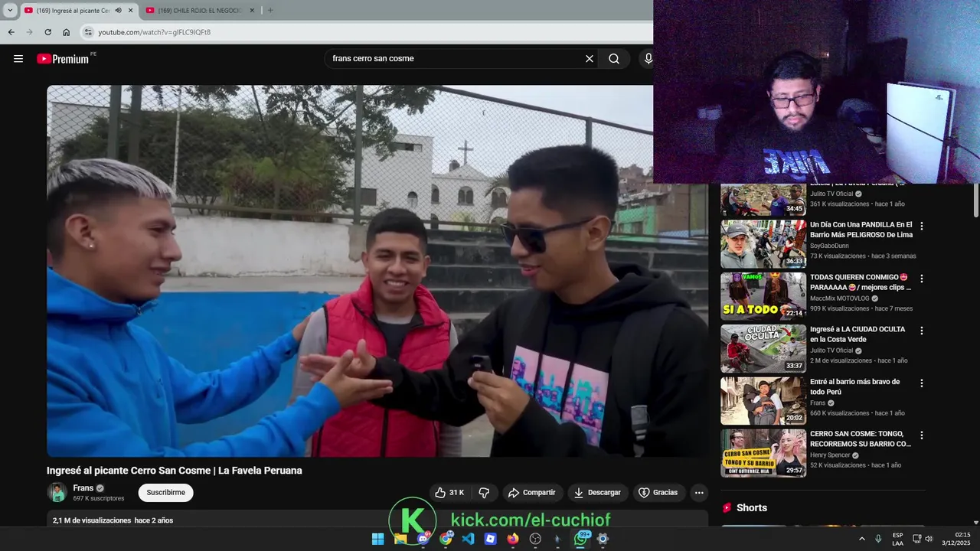Open more actions for the video
The width and height of the screenshot is (980, 551).
(699, 493)
